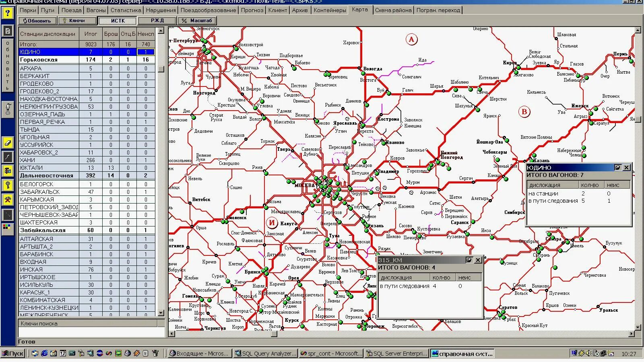Click 'на станции' row in ЮДИНО popup
Image resolution: width=644 pixels, height=362 pixels.
(578, 193)
